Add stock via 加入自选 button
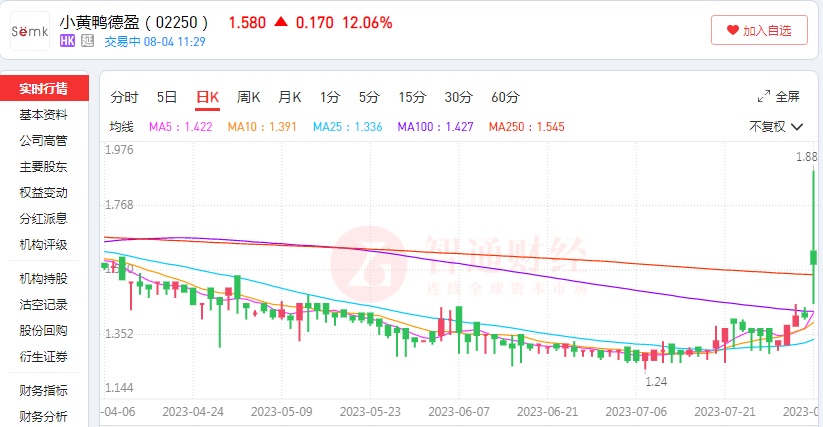Screen dimensions: 823x427 [x=759, y=30]
